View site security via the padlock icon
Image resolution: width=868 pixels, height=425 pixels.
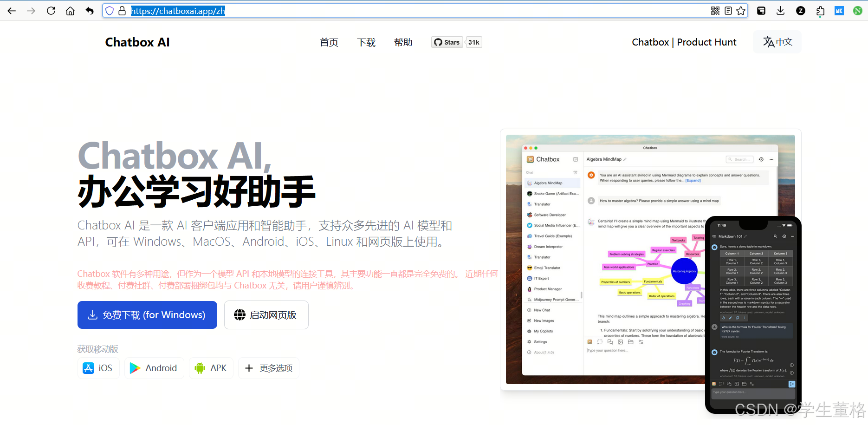click(x=122, y=11)
